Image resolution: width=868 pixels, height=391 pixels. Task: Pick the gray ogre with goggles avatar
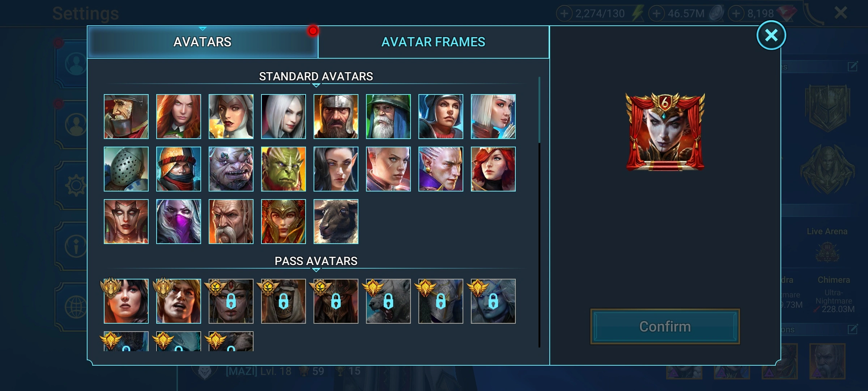(231, 169)
